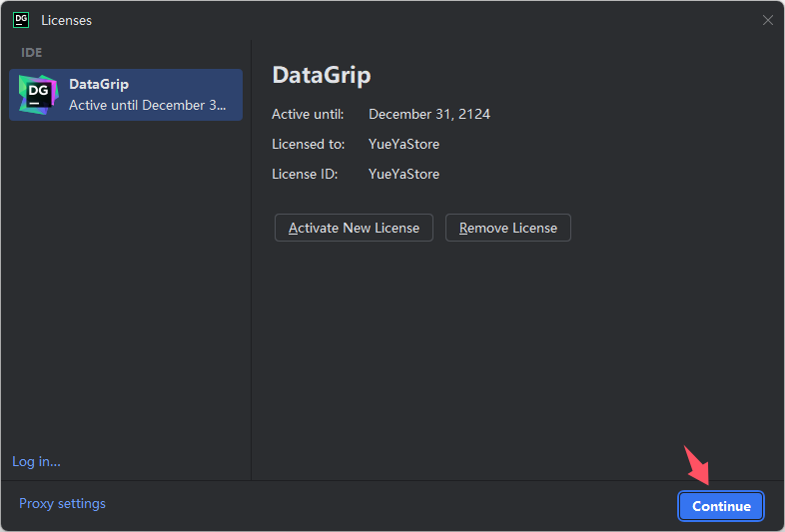Click the December 31, 2124 date value
This screenshot has width=785, height=532.
(x=429, y=114)
